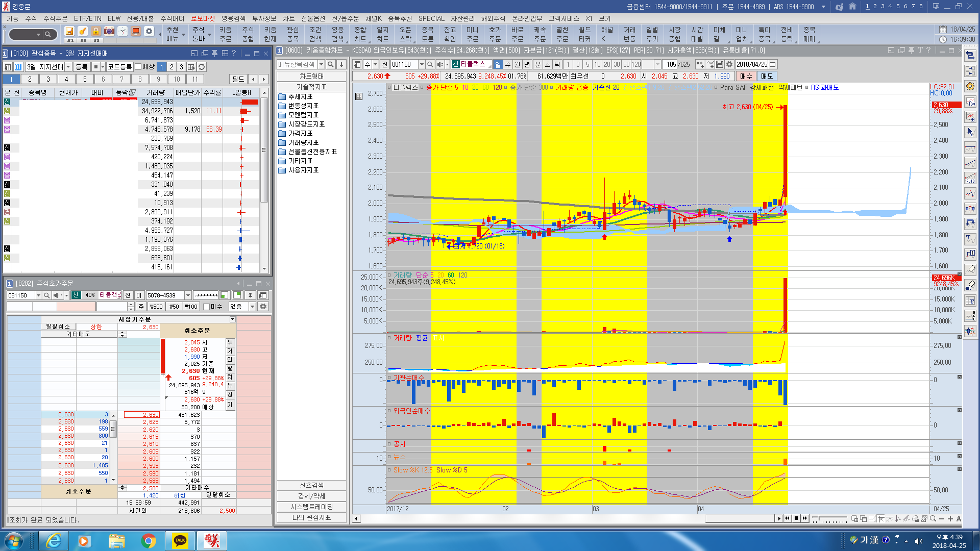Viewport: 980px width, 551px height.
Task: Click the AUTO trendline tool in right sidebar
Action: [x=970, y=178]
